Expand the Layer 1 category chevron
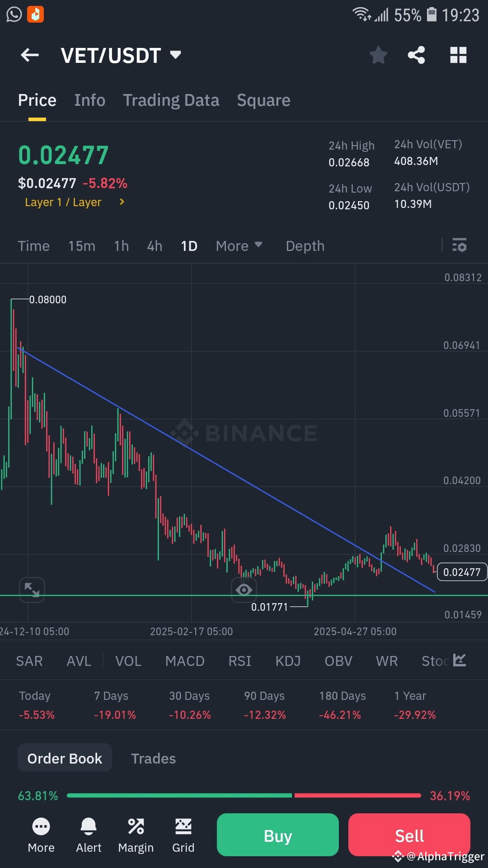 [x=122, y=202]
